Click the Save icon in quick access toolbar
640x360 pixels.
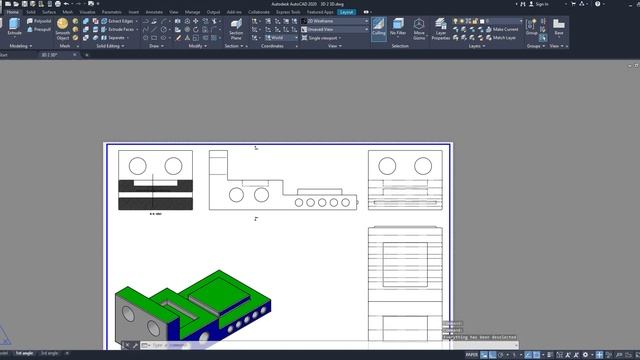[x=24, y=4]
